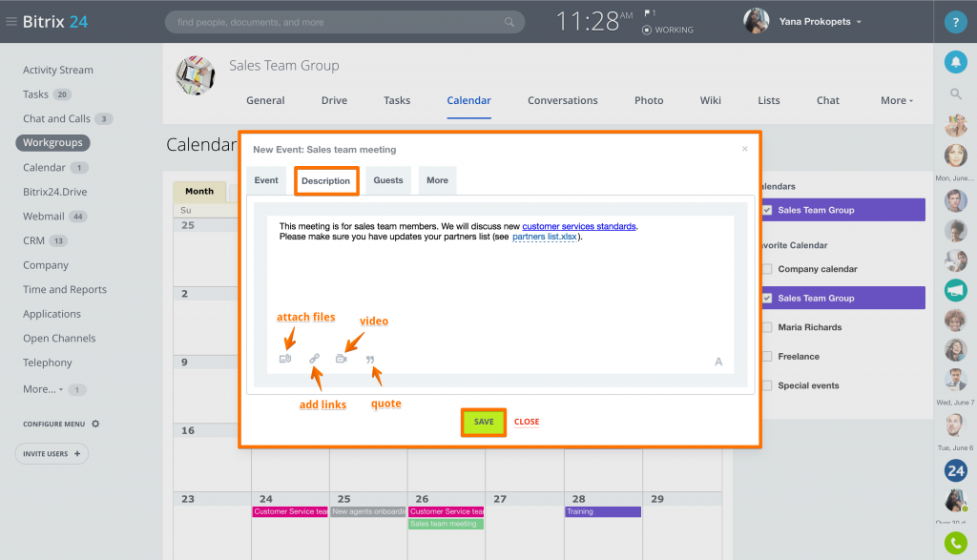The height and width of the screenshot is (560, 977).
Task: Open Webmail in left menu
Action: [44, 217]
